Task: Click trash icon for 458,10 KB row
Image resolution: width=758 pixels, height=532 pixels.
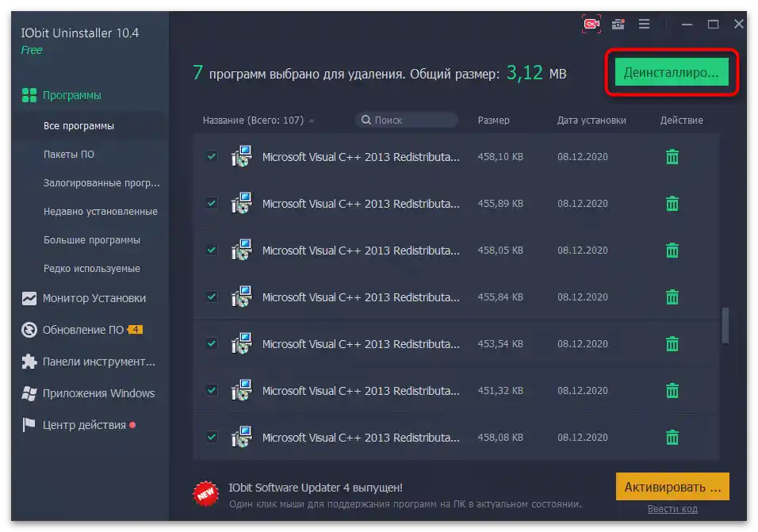Action: point(672,156)
